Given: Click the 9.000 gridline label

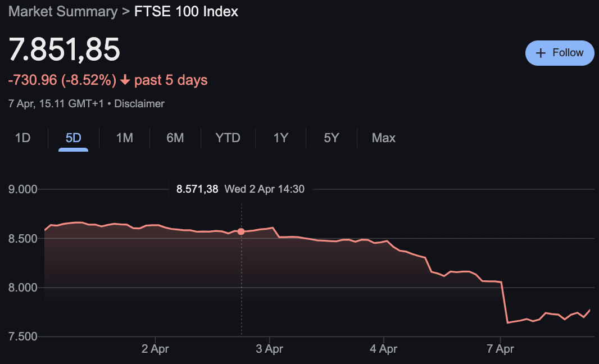Looking at the screenshot, I should [x=21, y=189].
